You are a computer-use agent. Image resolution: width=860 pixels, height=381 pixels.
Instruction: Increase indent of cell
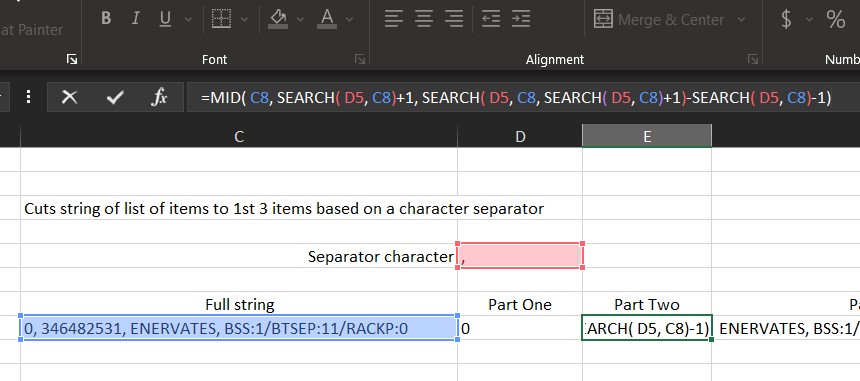(520, 19)
